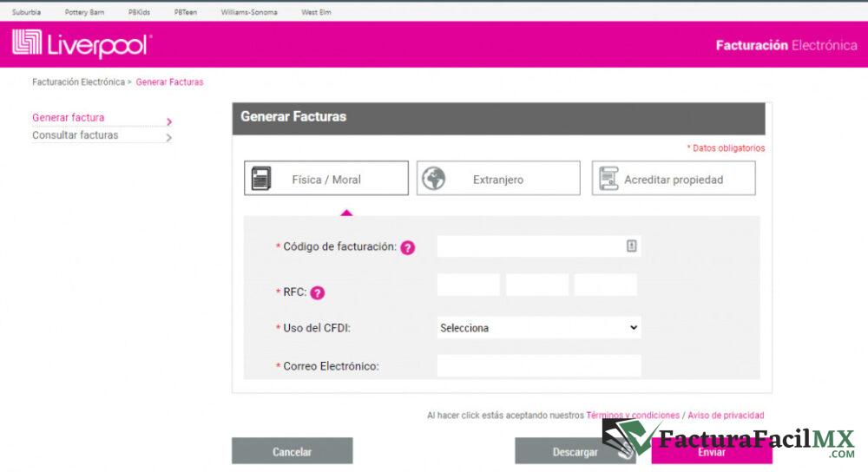Click the globe icon on Extranjero
This screenshot has width=868, height=472.
click(433, 179)
